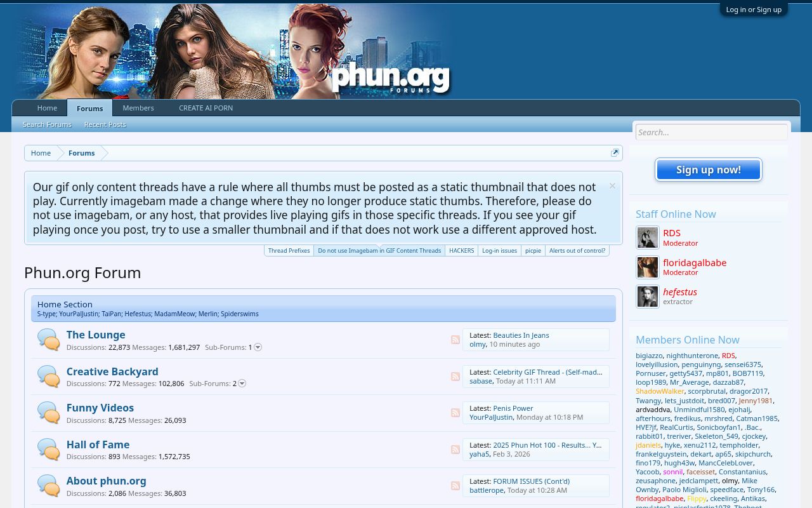Viewport: 812px width, 508px height.
Task: Open Creative Backyard forum
Action: 112,371
